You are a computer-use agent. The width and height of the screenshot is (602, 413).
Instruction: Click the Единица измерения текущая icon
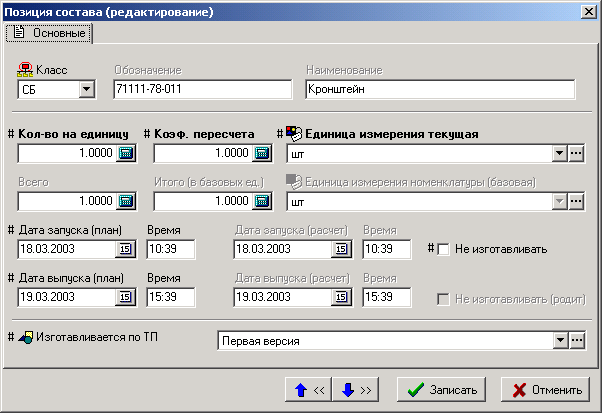[295, 133]
